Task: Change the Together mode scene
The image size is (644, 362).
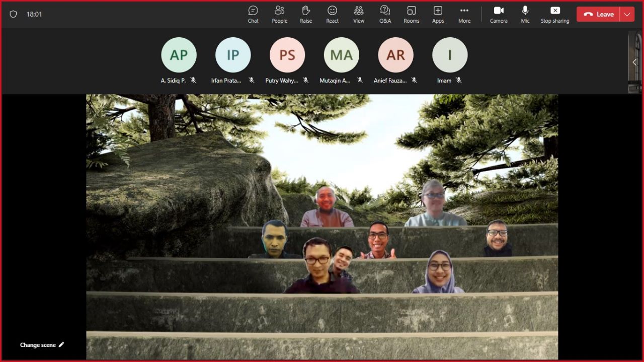Action: [x=42, y=345]
